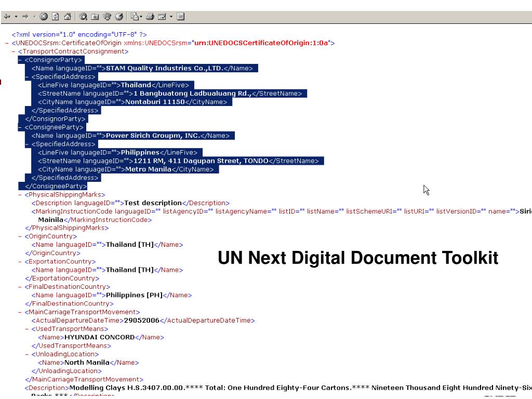The width and height of the screenshot is (532, 399).
Task: Collapse the PhysicalShippingMarks node
Action: tap(20, 195)
